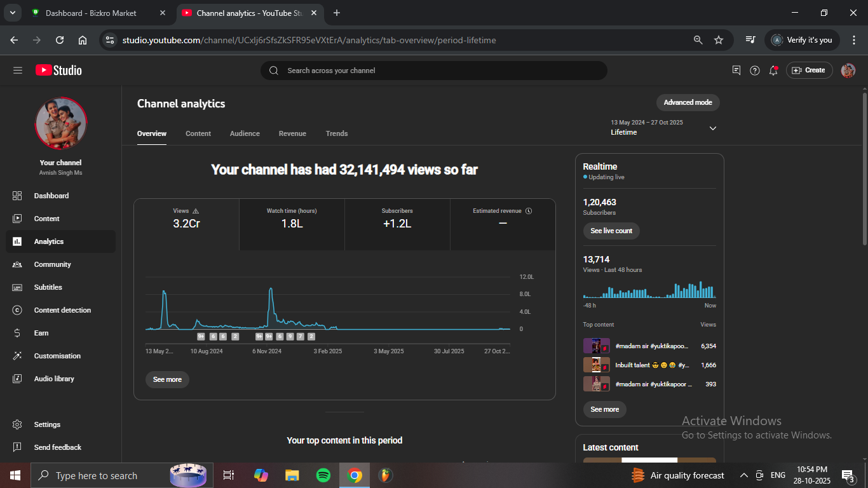
Task: Open the feedback/comments icon in header
Action: click(x=736, y=71)
